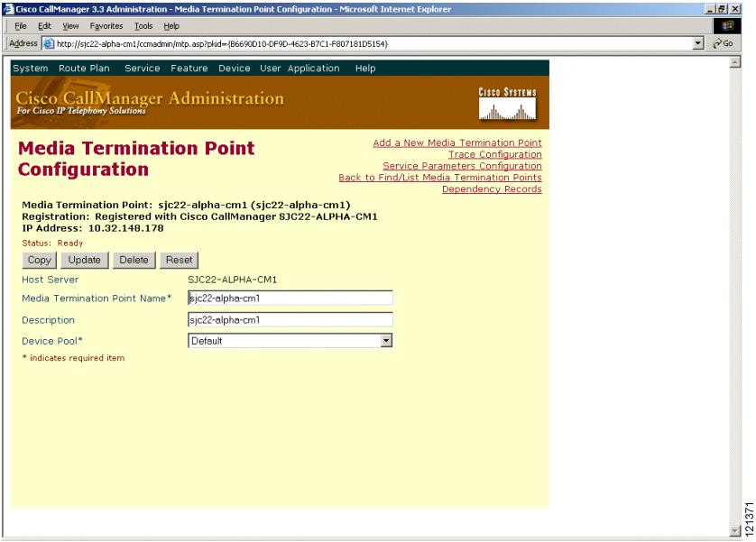
Task: Click the 'Status: Ready' text
Action: [x=52, y=243]
